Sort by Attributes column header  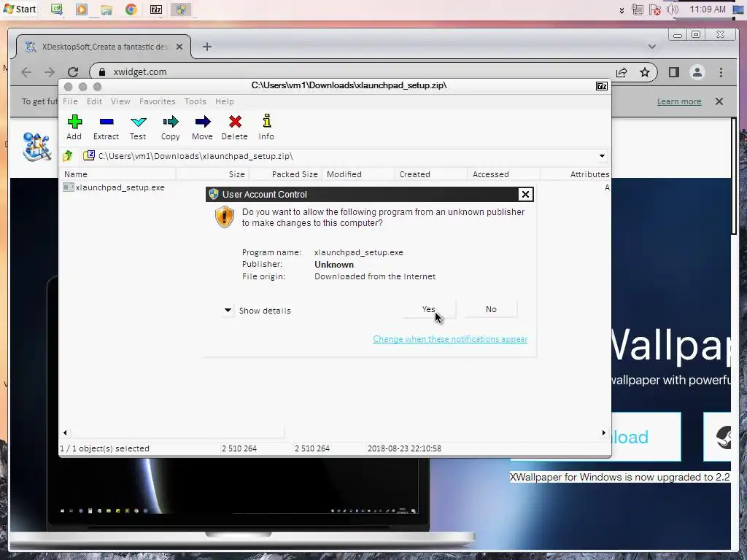coord(576,174)
